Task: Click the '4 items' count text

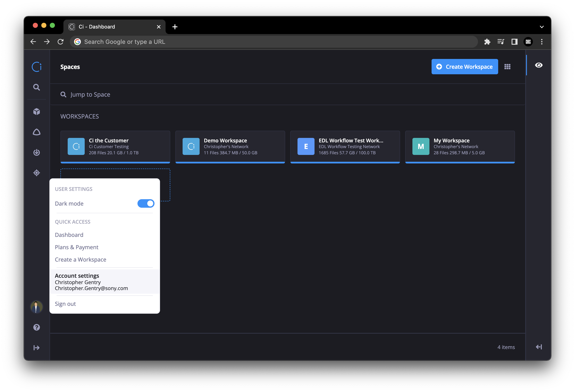Action: (x=506, y=347)
